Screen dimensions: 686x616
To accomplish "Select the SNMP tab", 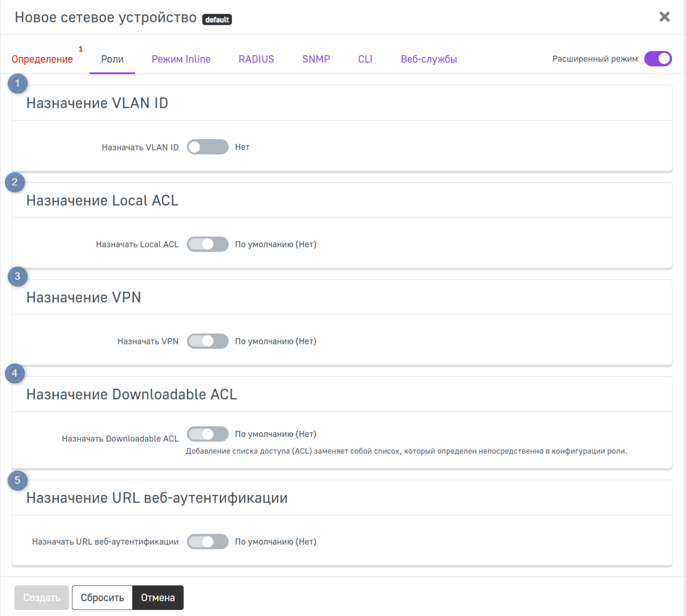I will tap(316, 59).
